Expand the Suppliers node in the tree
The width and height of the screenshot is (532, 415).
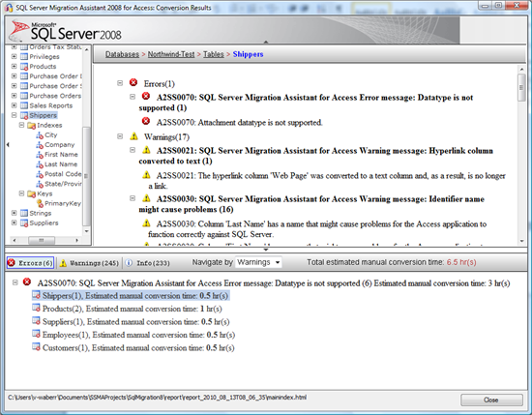[14, 222]
